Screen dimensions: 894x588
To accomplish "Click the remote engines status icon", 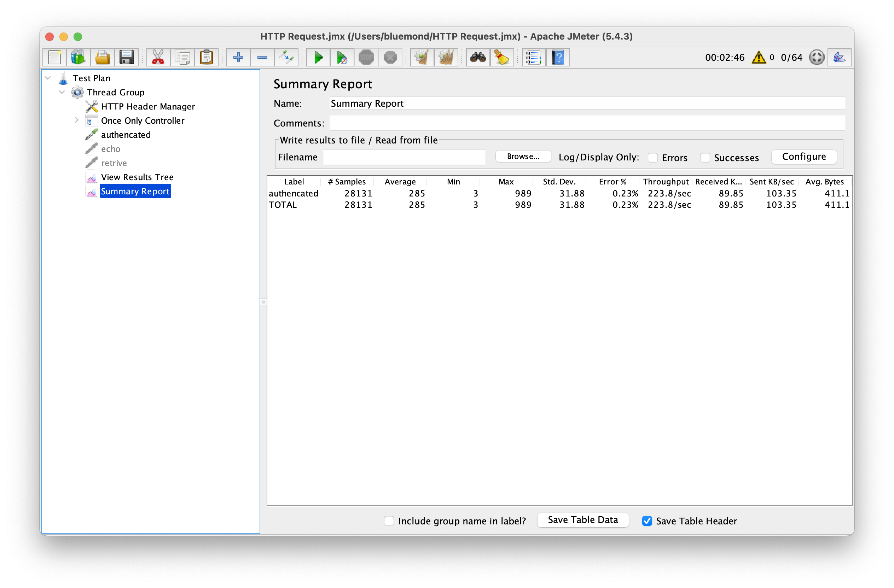I will [x=817, y=57].
